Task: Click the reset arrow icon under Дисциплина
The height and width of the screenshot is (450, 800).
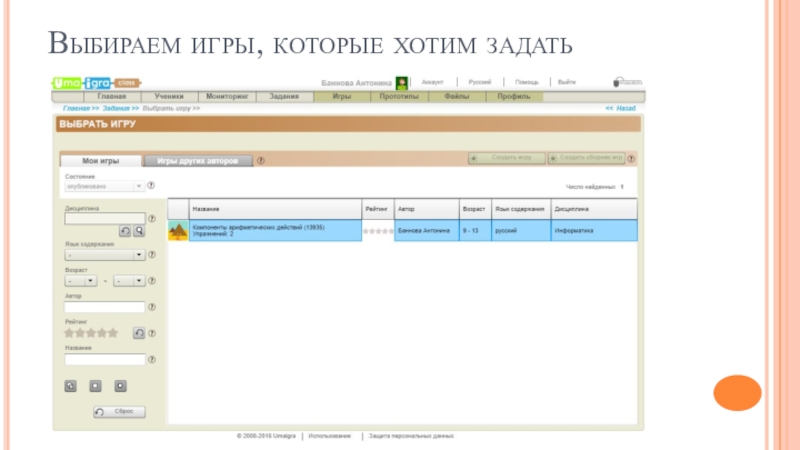Action: 125,231
